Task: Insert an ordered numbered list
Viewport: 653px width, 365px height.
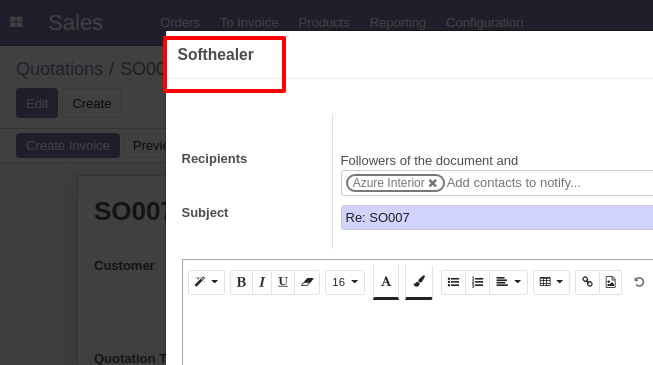Action: click(x=477, y=282)
